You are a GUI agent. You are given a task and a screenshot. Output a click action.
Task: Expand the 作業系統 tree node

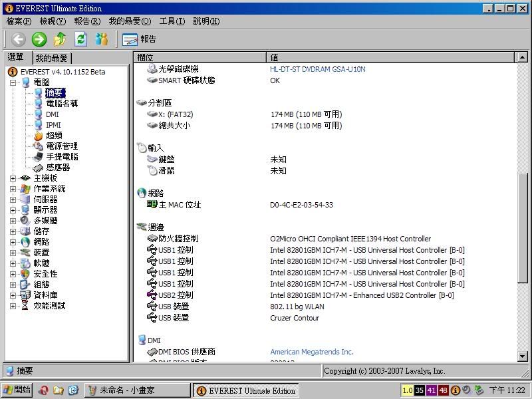(x=13, y=189)
